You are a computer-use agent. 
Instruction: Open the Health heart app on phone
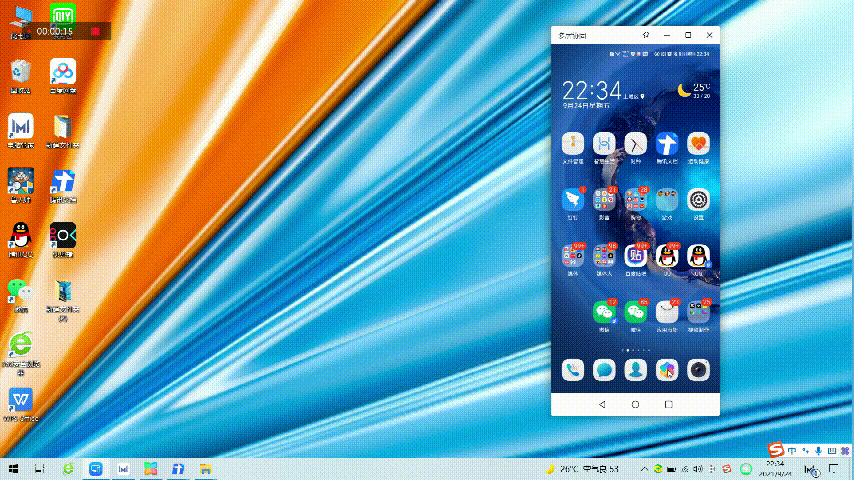697,144
